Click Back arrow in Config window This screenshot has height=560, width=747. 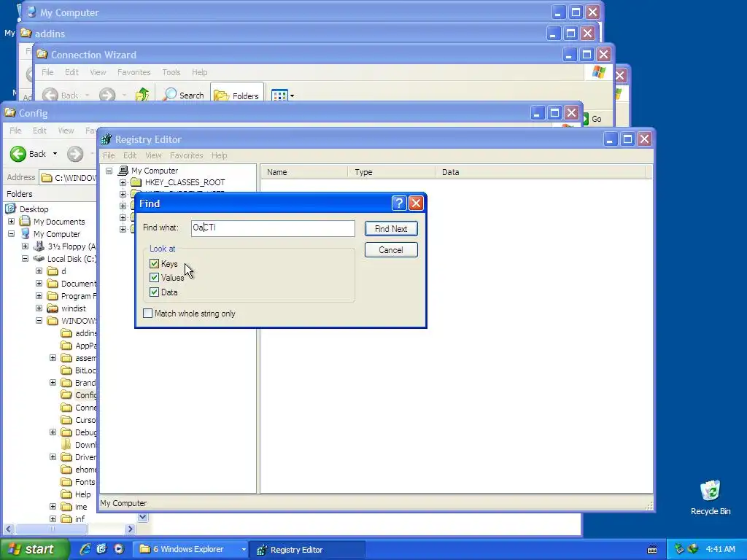18,154
